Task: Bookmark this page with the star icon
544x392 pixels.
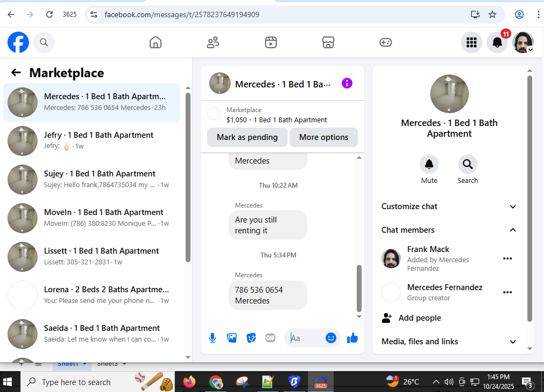Action: pyautogui.click(x=492, y=14)
